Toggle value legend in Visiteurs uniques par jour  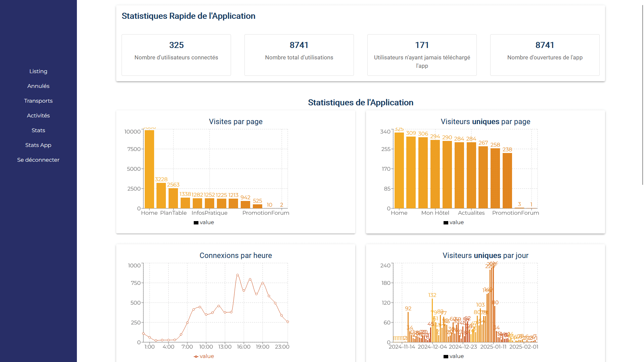[454, 356]
